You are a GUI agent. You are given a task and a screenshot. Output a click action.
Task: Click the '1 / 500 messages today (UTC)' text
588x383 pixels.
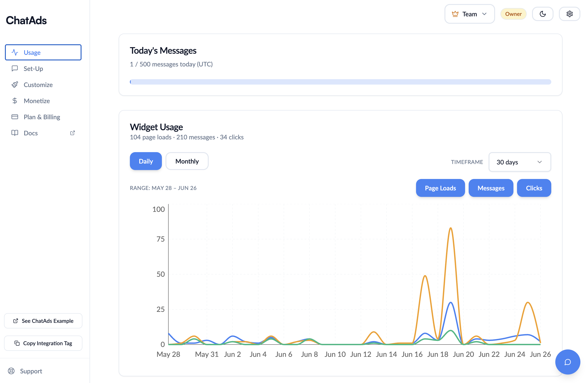pyautogui.click(x=171, y=64)
